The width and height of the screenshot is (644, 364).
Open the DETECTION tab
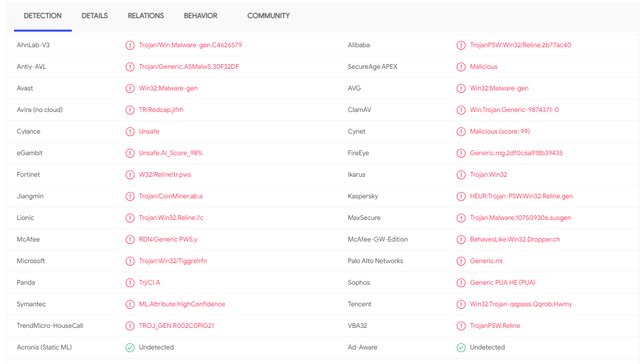pos(43,16)
